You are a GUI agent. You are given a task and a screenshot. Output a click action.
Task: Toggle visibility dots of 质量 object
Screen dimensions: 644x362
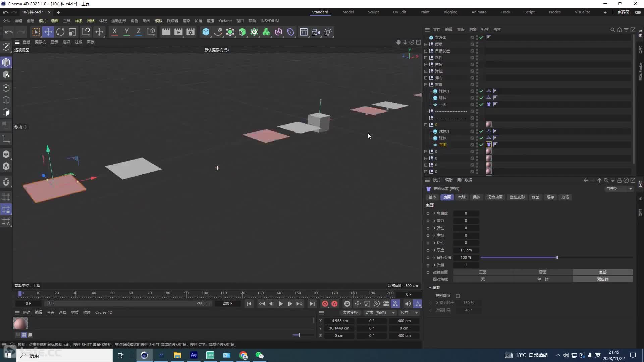477,44
